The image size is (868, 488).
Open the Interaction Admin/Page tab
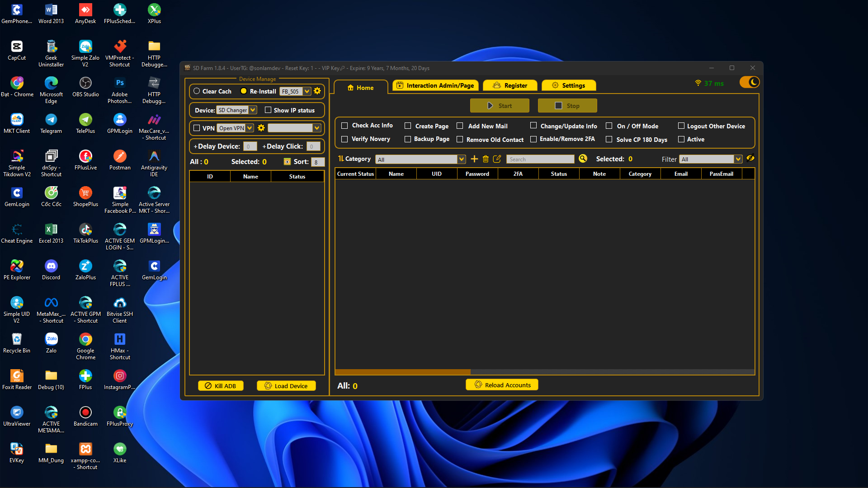pos(435,85)
